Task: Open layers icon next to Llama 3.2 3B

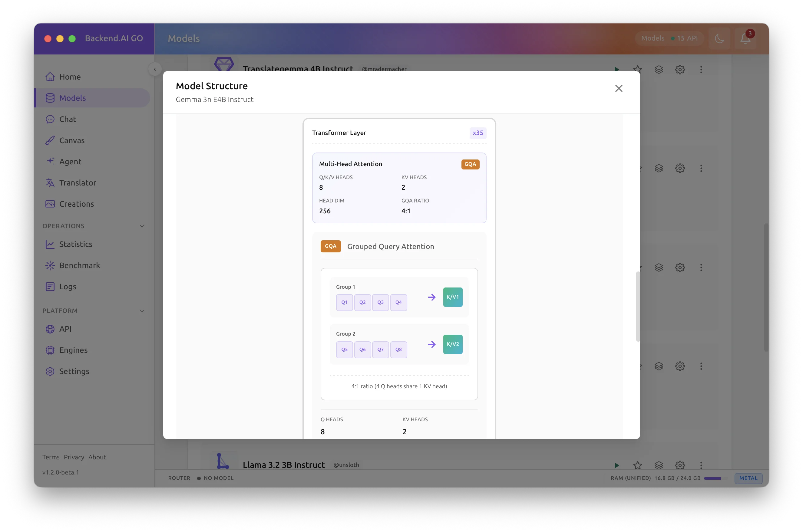Action: click(659, 465)
